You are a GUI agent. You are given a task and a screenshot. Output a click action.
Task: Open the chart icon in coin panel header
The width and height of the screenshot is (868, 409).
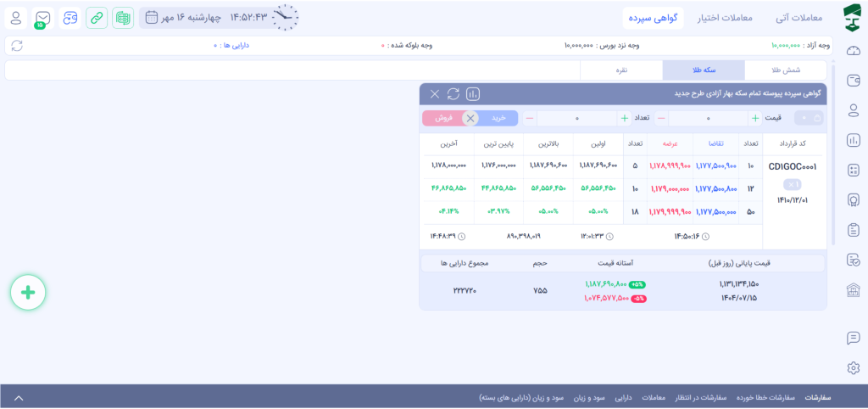point(473,94)
